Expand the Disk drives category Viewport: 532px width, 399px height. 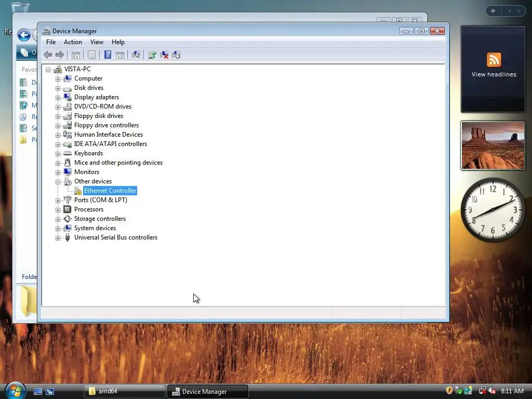click(x=58, y=88)
